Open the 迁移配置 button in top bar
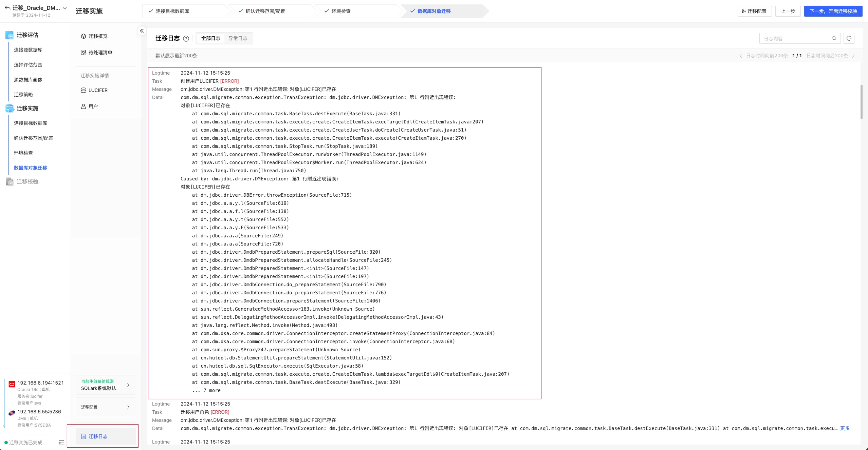Viewport: 868px width, 450px height. [x=754, y=11]
